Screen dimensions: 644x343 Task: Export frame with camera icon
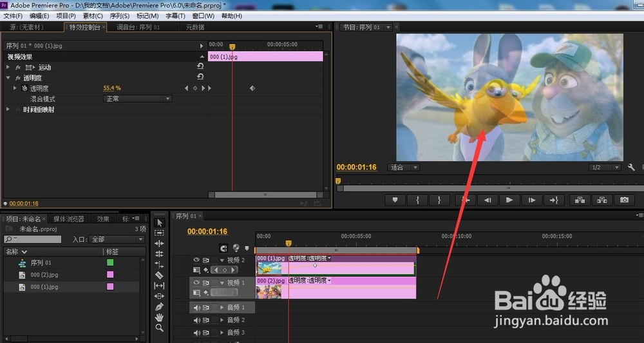click(x=624, y=200)
